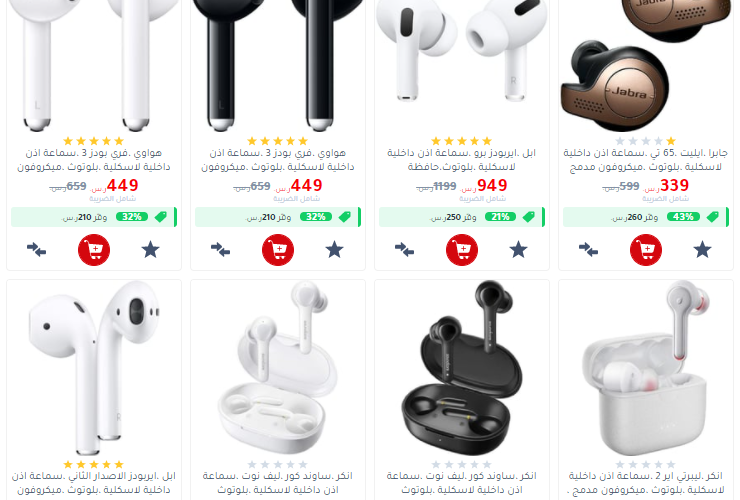This screenshot has width=740, height=500.
Task: Compare the AirPods Pro arrows icon
Action: pos(404,249)
